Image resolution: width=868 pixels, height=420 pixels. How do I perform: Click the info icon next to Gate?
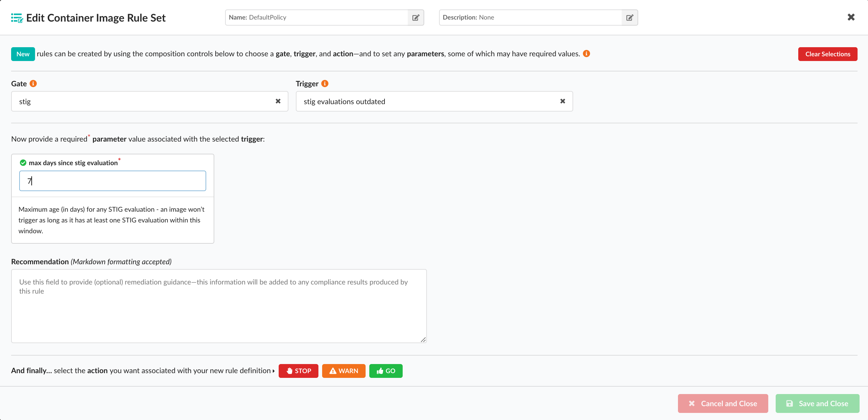[33, 84]
